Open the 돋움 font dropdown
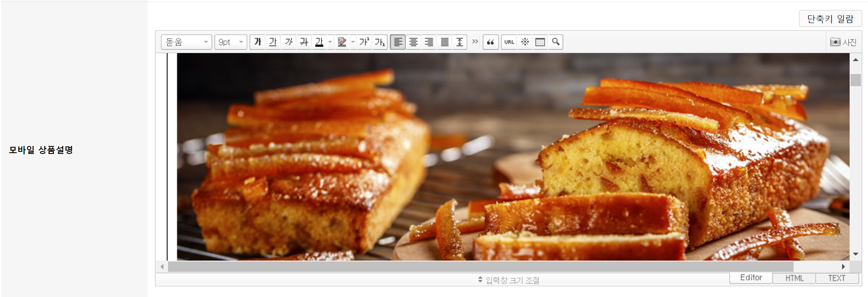The height and width of the screenshot is (297, 868). click(x=186, y=42)
